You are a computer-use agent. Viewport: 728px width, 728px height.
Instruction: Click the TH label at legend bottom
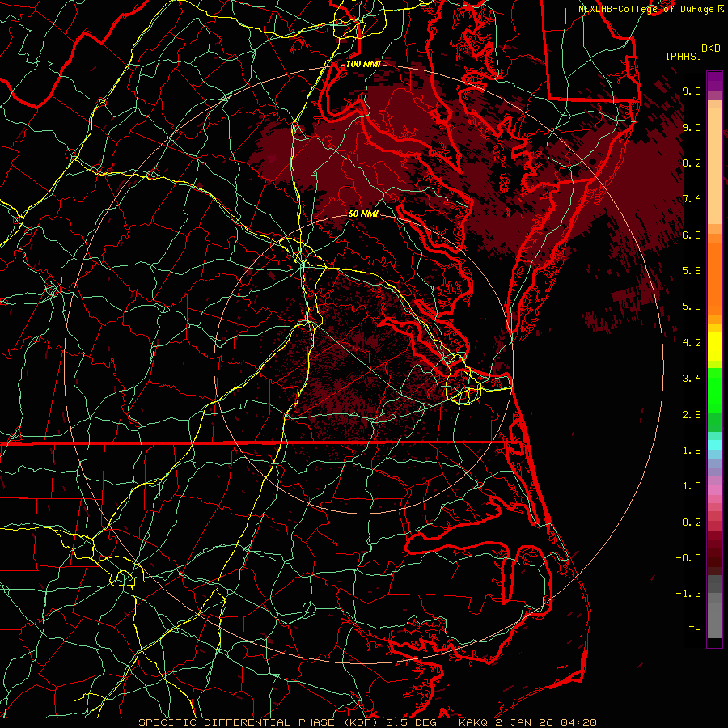(695, 630)
